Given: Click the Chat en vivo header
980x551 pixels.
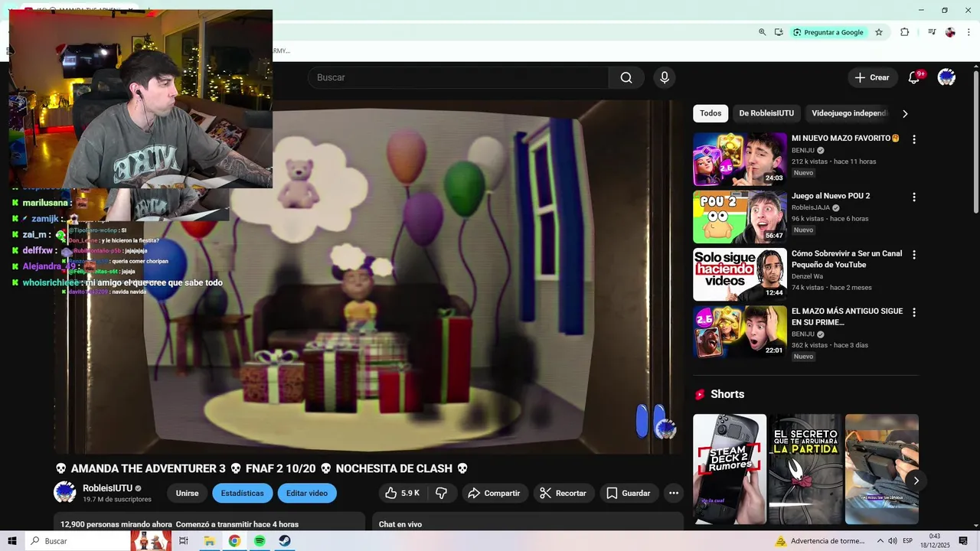Looking at the screenshot, I should pos(400,524).
